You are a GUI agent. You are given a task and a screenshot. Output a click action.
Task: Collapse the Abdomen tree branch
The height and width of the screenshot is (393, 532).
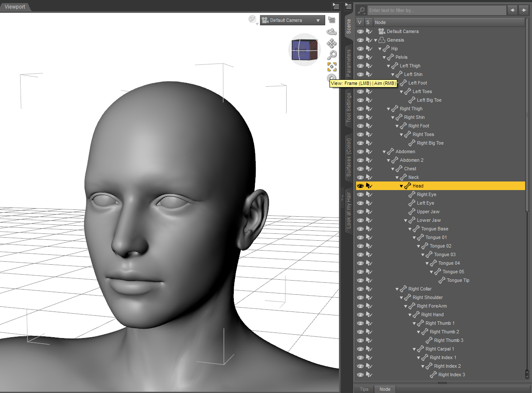click(384, 151)
